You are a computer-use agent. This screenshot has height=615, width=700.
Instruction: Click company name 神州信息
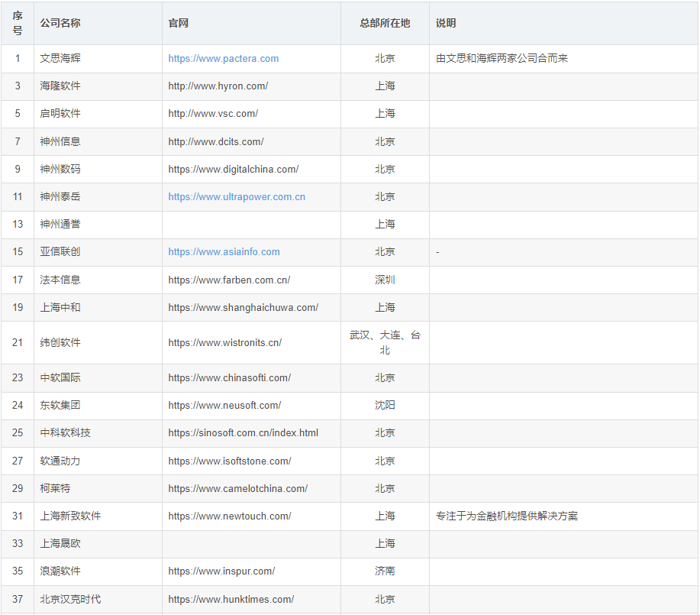pyautogui.click(x=60, y=141)
